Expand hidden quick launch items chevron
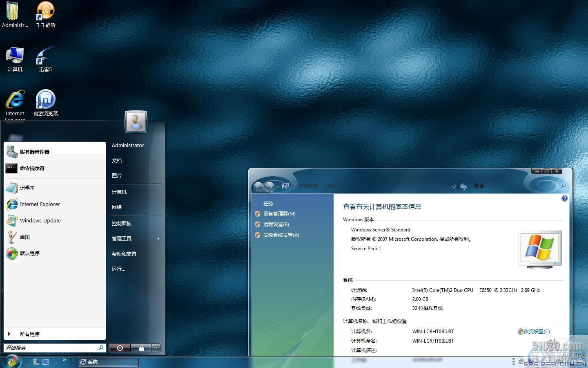 tap(64, 360)
